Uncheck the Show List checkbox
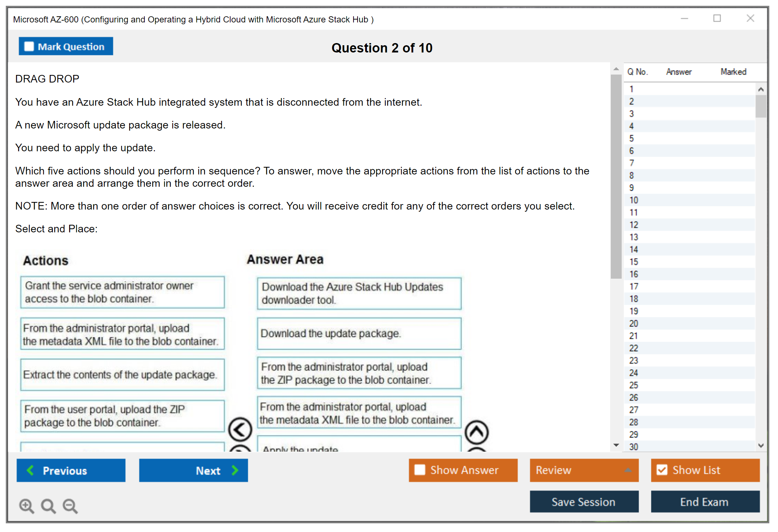Viewport: 778px width, 532px height. (x=662, y=470)
